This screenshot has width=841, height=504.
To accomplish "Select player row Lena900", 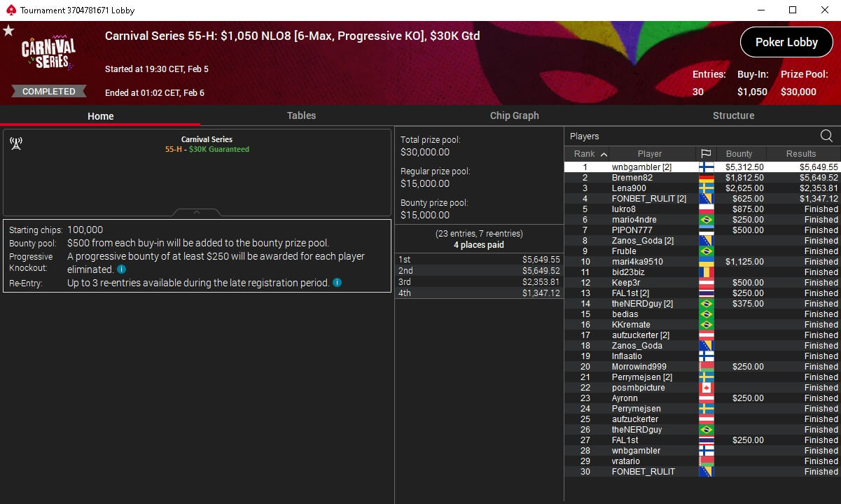I will pyautogui.click(x=702, y=188).
